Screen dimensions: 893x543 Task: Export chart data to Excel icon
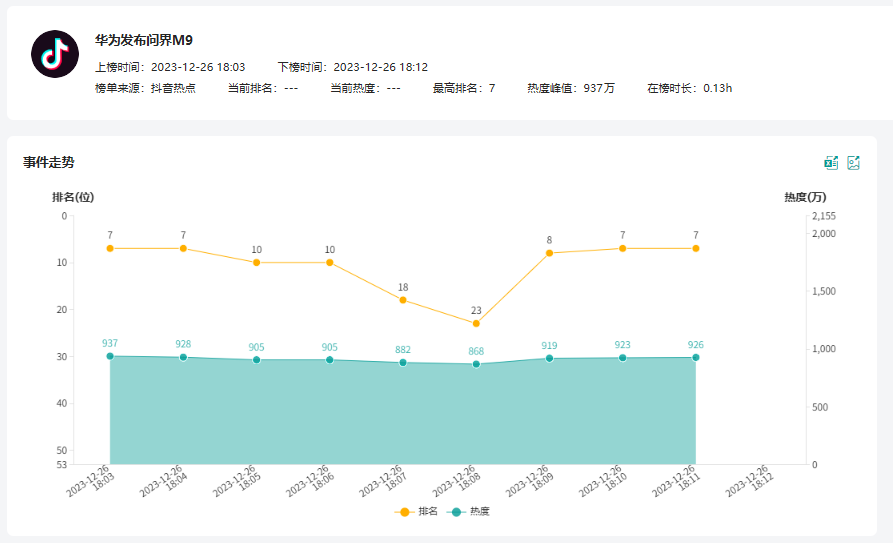pyautogui.click(x=831, y=162)
